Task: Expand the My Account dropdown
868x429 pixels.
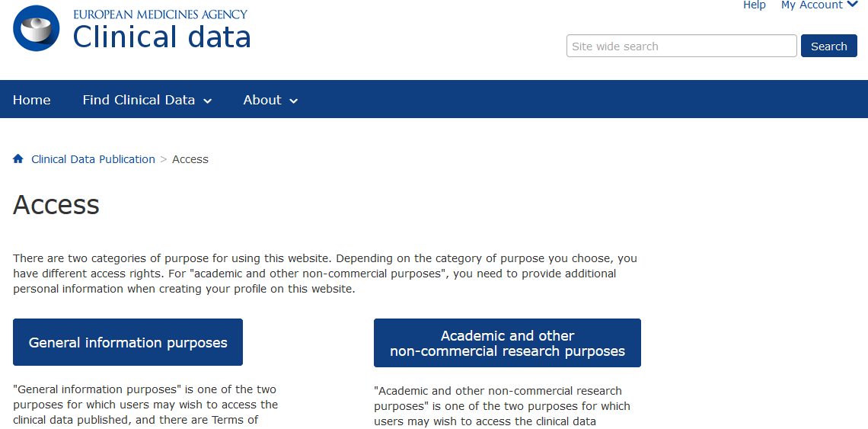Action: click(819, 5)
